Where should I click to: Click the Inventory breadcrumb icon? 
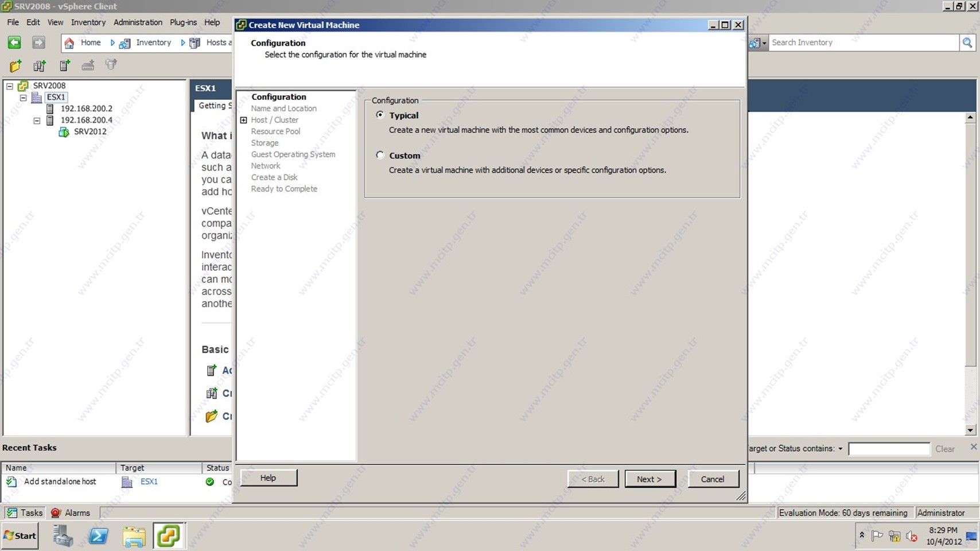(x=125, y=43)
